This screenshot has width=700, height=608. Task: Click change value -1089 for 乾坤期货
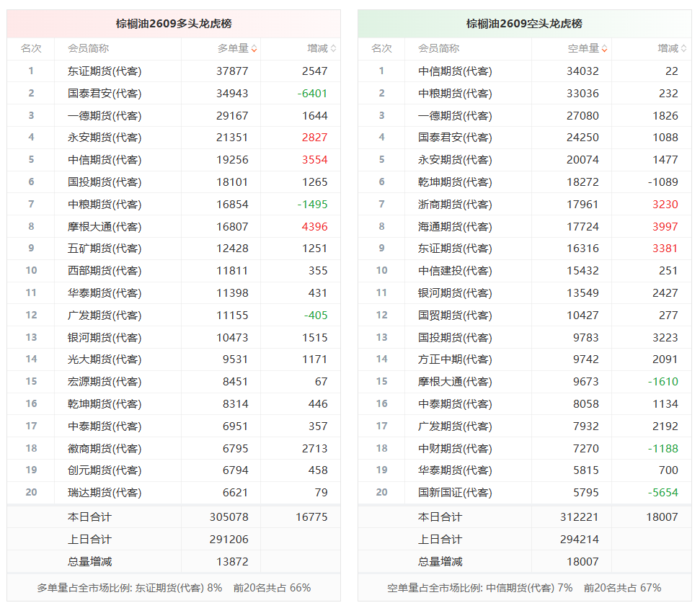[663, 182]
